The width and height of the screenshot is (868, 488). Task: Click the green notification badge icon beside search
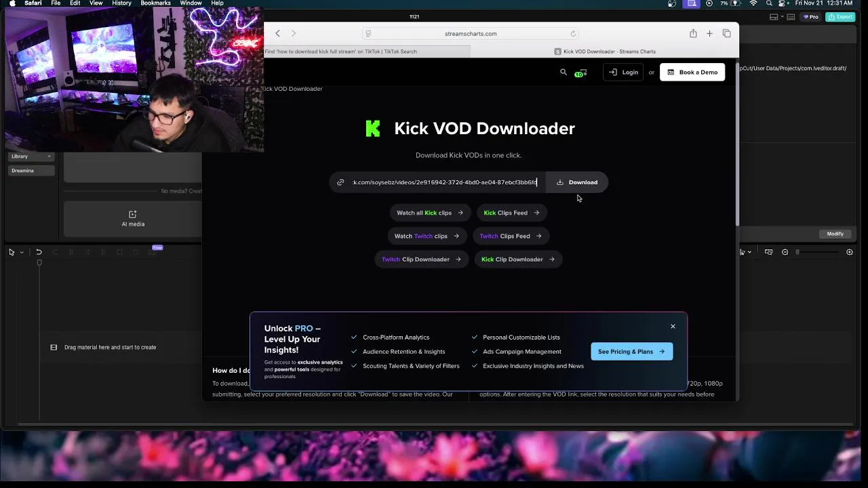(580, 73)
